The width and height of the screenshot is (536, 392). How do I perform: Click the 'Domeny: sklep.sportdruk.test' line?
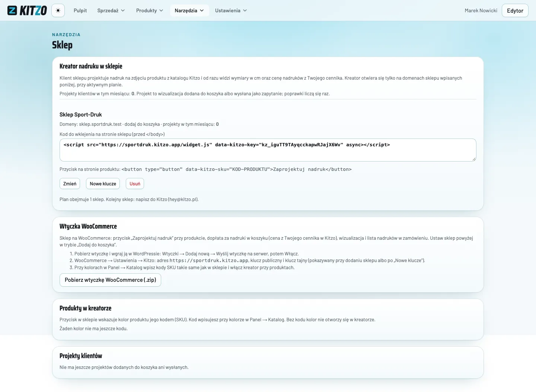pyautogui.click(x=139, y=124)
